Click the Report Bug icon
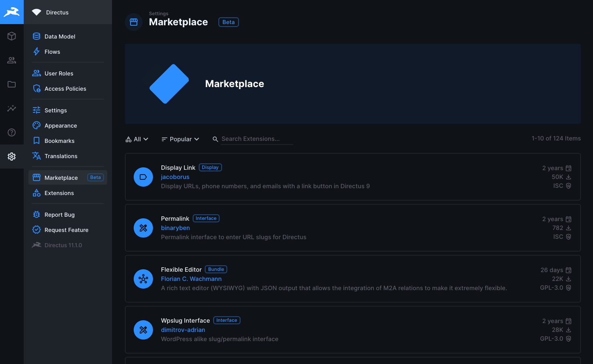 click(37, 214)
